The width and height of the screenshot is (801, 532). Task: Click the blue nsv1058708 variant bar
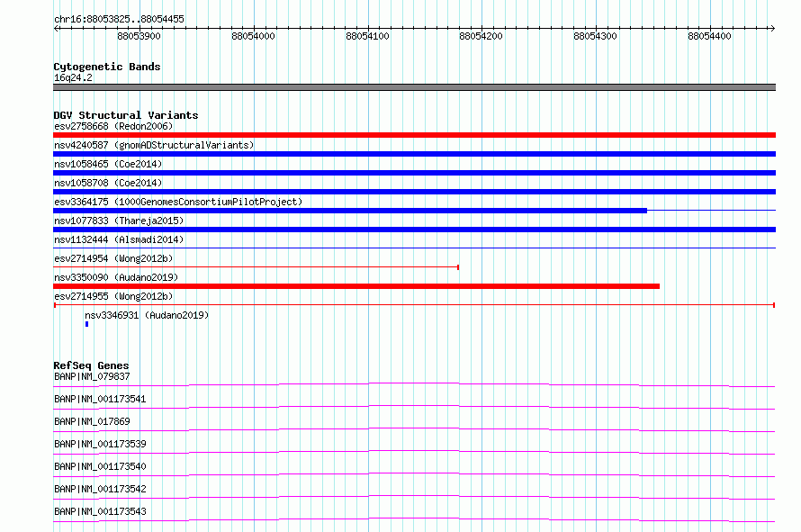click(414, 192)
